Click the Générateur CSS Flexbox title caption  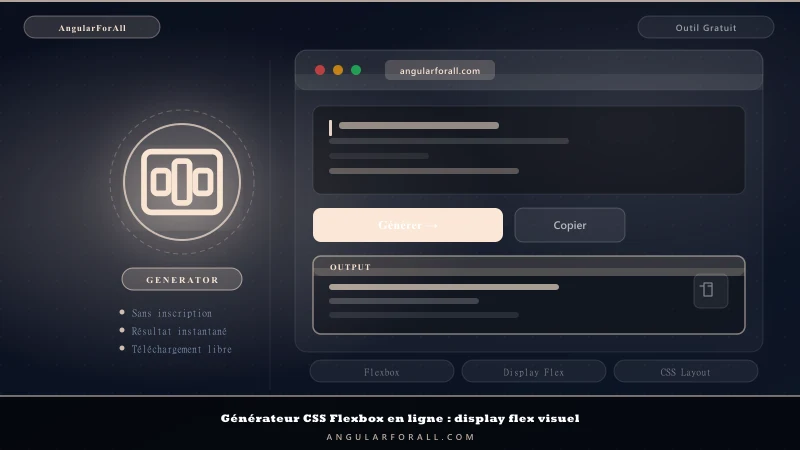tap(400, 418)
